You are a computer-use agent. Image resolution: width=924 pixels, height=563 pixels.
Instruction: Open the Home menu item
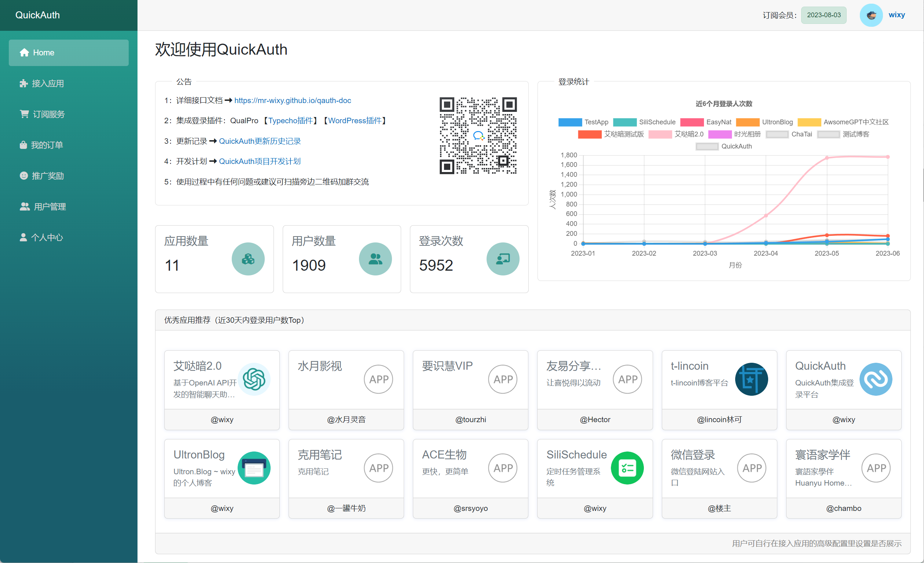click(x=69, y=52)
